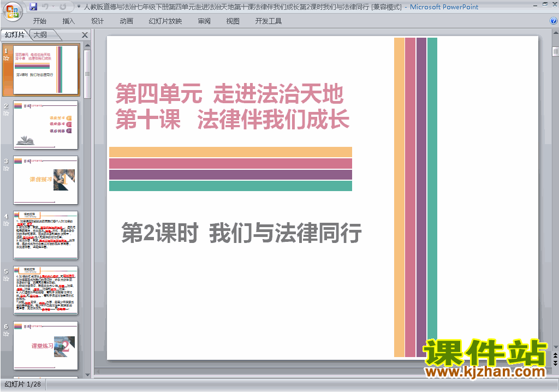
Task: Restore down the PowerPoint window
Action: tap(545, 4)
